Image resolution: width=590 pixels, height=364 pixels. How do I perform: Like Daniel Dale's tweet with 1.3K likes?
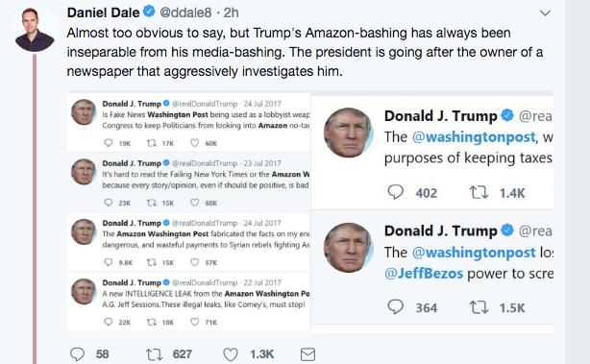[x=231, y=354]
